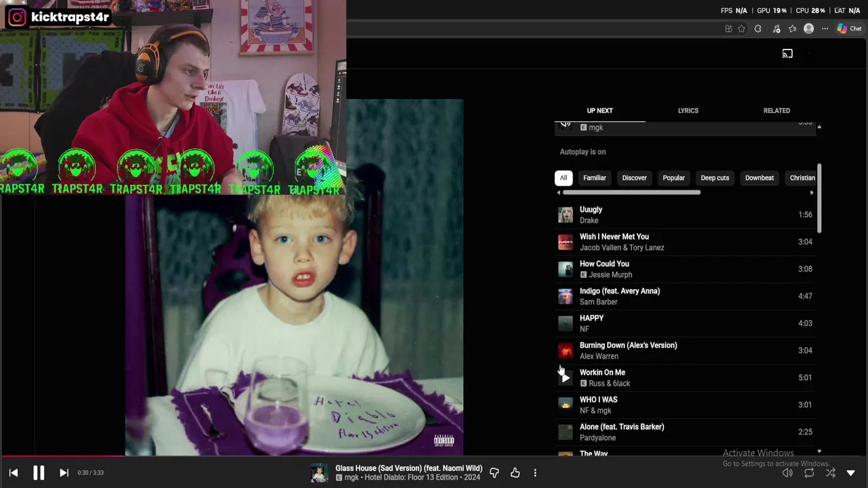Open the browser favorites list icon
Viewport: 868px width, 488px height.
tap(793, 28)
